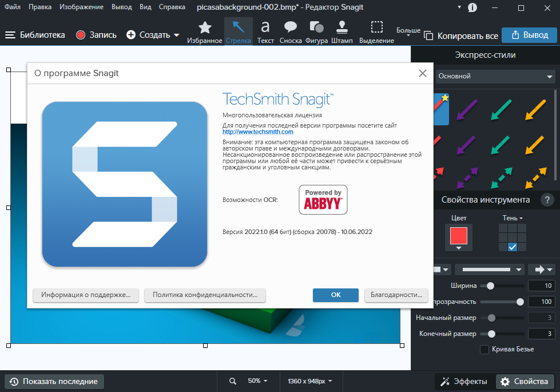560x392 pixels.
Task: Activate the Selection (Выделение) tool
Action: 376,31
